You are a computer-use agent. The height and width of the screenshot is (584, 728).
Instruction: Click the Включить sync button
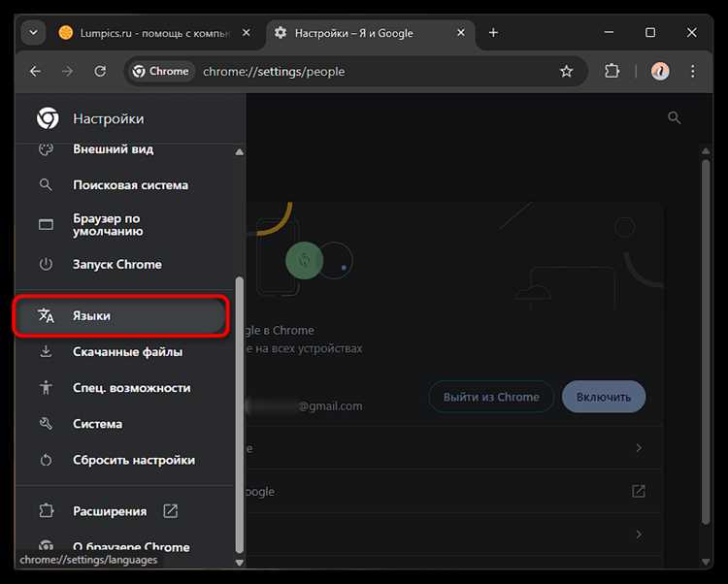[x=604, y=397]
